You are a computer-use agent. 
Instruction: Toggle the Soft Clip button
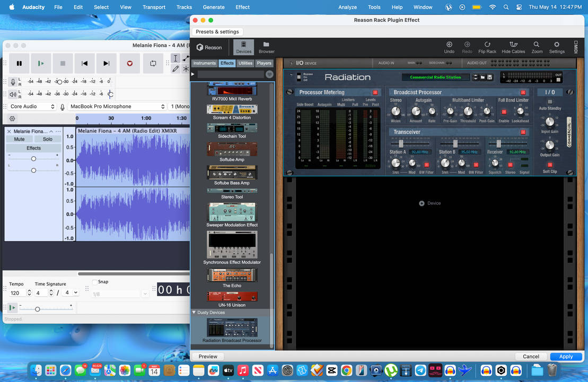[x=550, y=165]
